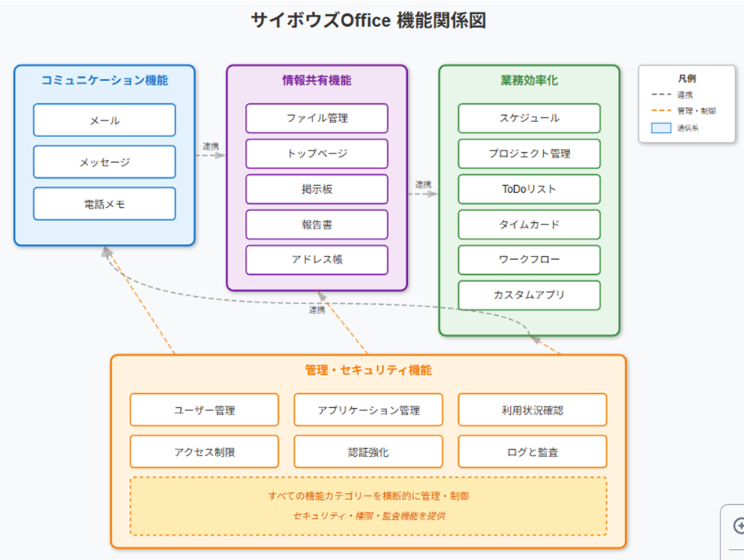Screen dimensions: 744x560
Task: Select the スケジュール box
Action: click(x=529, y=118)
